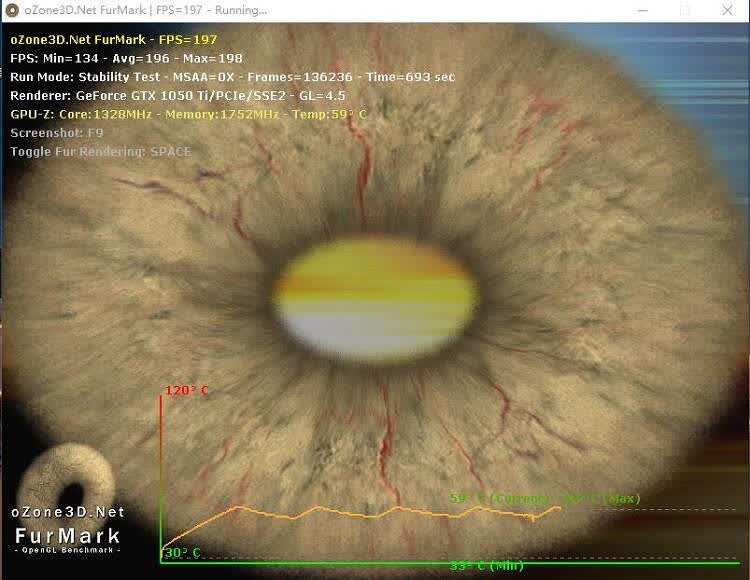Click the current temperature label above the graph
The height and width of the screenshot is (580, 750).
tap(544, 499)
